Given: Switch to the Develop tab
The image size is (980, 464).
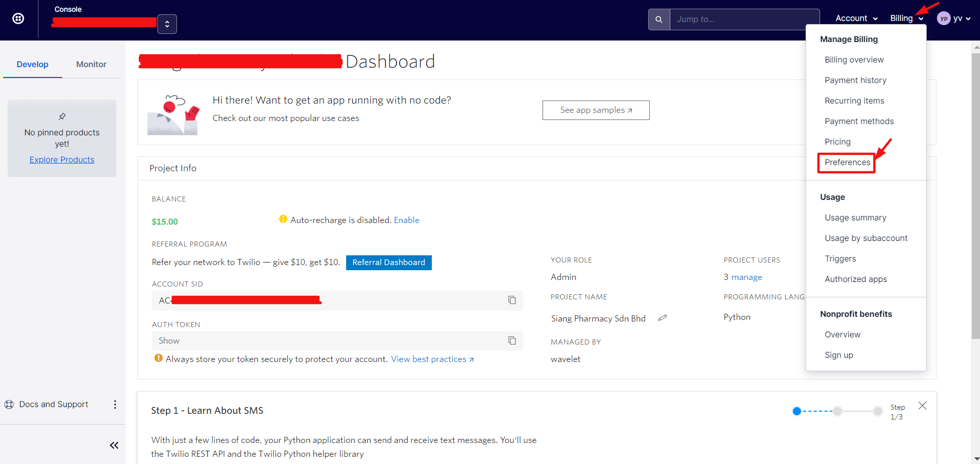Looking at the screenshot, I should (x=32, y=64).
